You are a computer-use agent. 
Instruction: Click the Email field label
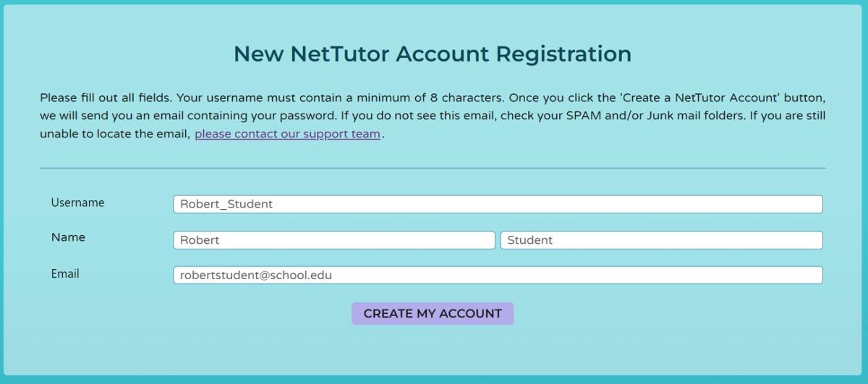point(65,274)
